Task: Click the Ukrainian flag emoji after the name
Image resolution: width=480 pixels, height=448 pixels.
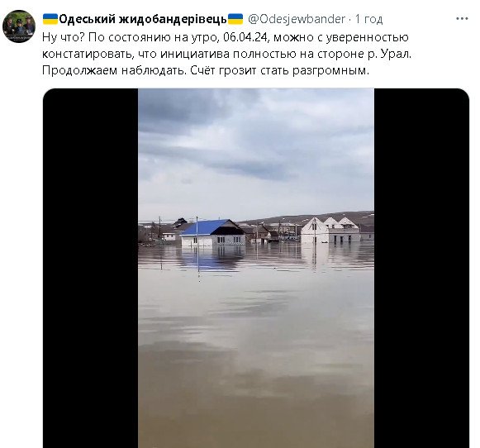Action: 235,19
